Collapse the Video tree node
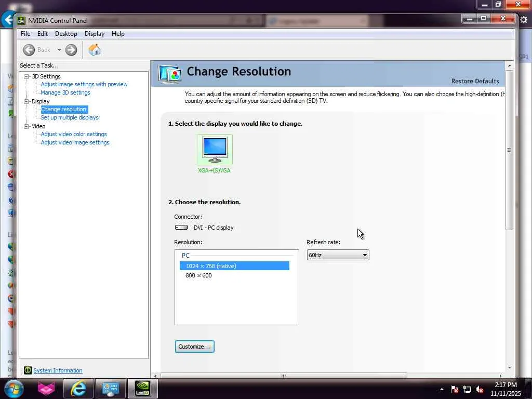 [x=26, y=126]
